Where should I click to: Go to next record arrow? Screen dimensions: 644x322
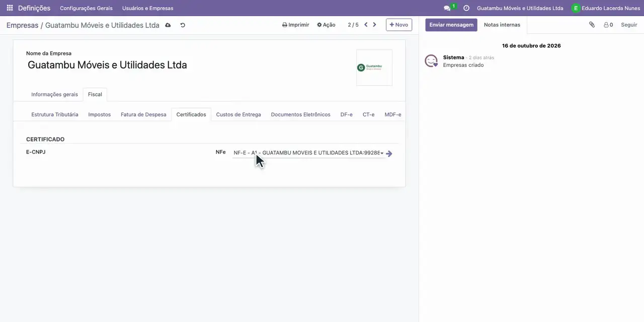coord(374,25)
